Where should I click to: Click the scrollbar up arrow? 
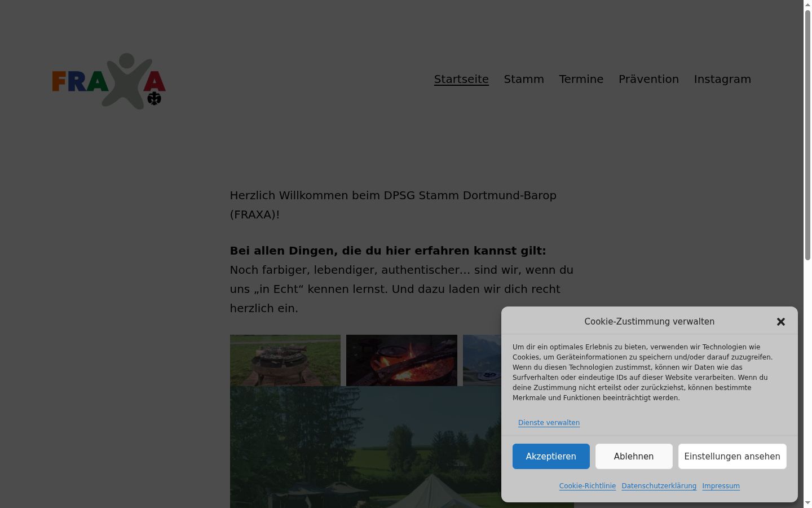pyautogui.click(x=807, y=5)
